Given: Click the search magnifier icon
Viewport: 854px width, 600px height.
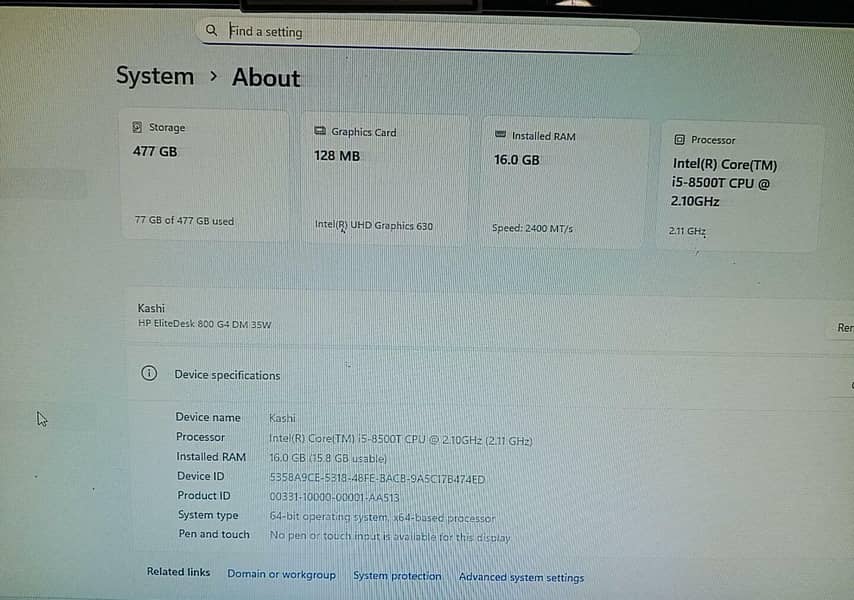Looking at the screenshot, I should click(x=211, y=30).
